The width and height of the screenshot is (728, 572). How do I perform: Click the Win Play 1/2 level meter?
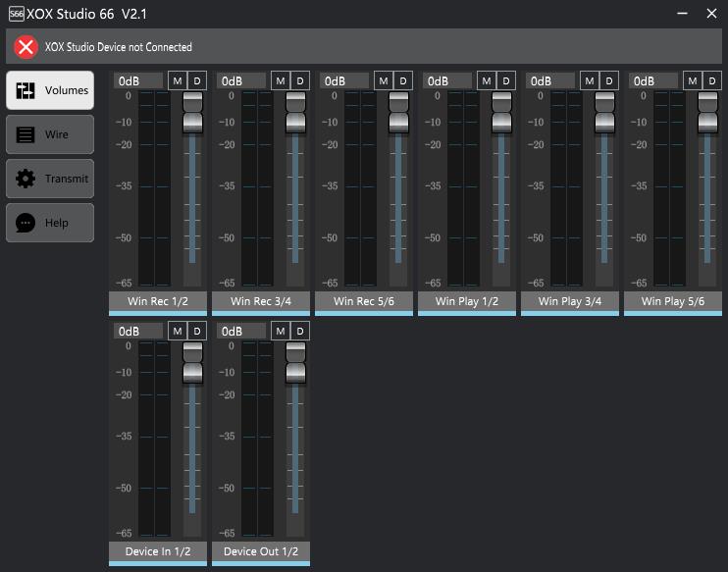point(464,188)
